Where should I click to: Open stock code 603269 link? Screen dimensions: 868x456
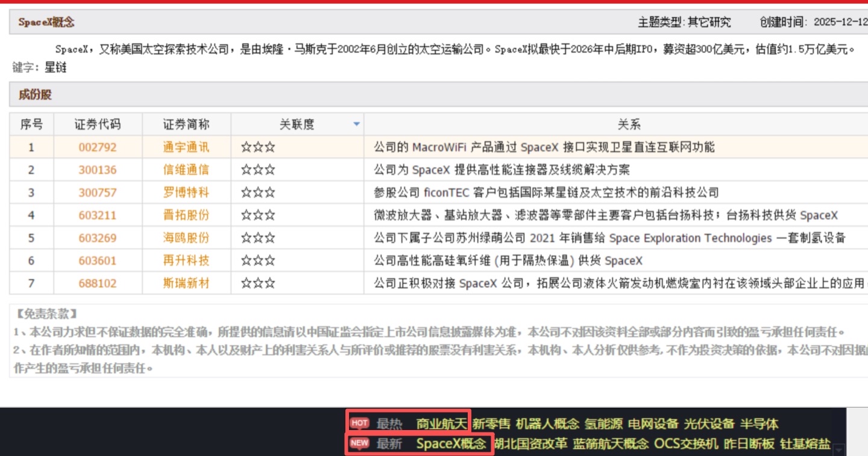click(98, 238)
